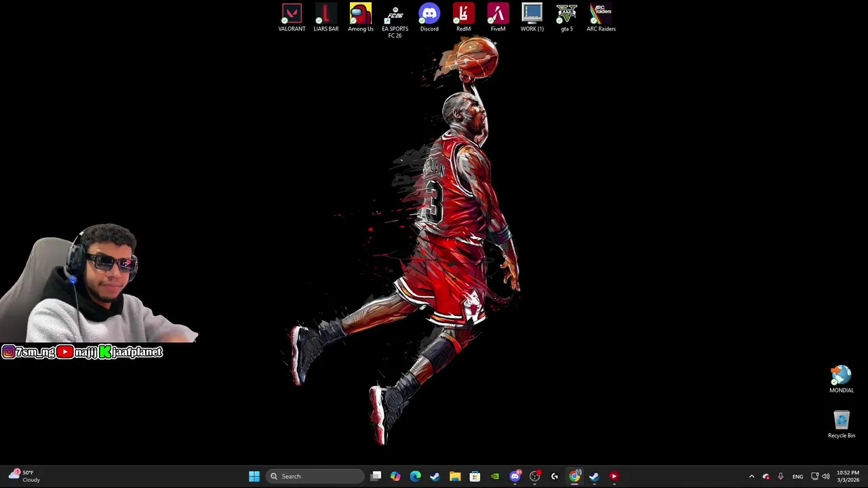Open Microsoft Store from the taskbar

(x=475, y=476)
